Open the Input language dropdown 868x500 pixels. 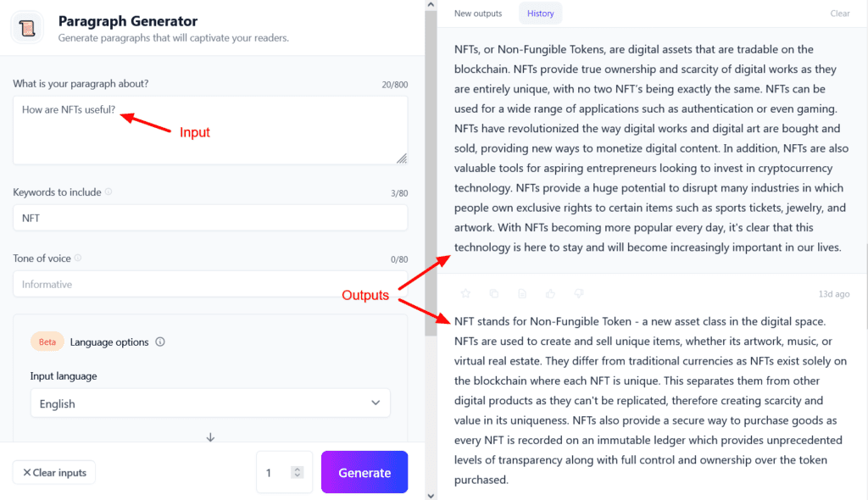pyautogui.click(x=210, y=404)
